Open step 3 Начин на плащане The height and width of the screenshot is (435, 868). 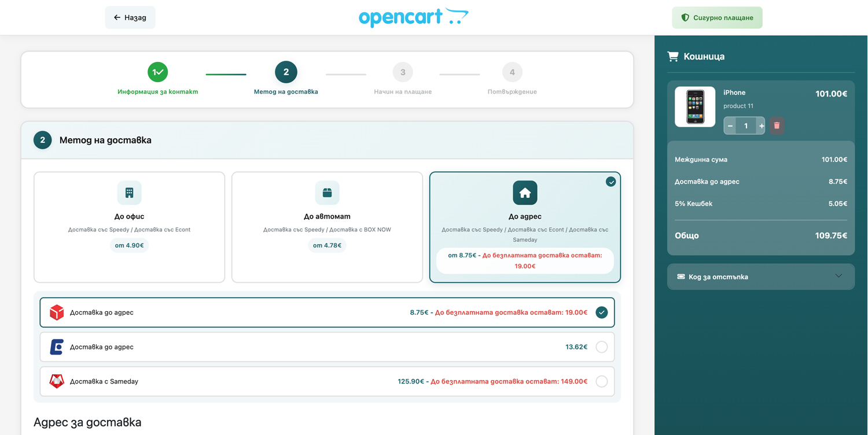click(x=403, y=72)
